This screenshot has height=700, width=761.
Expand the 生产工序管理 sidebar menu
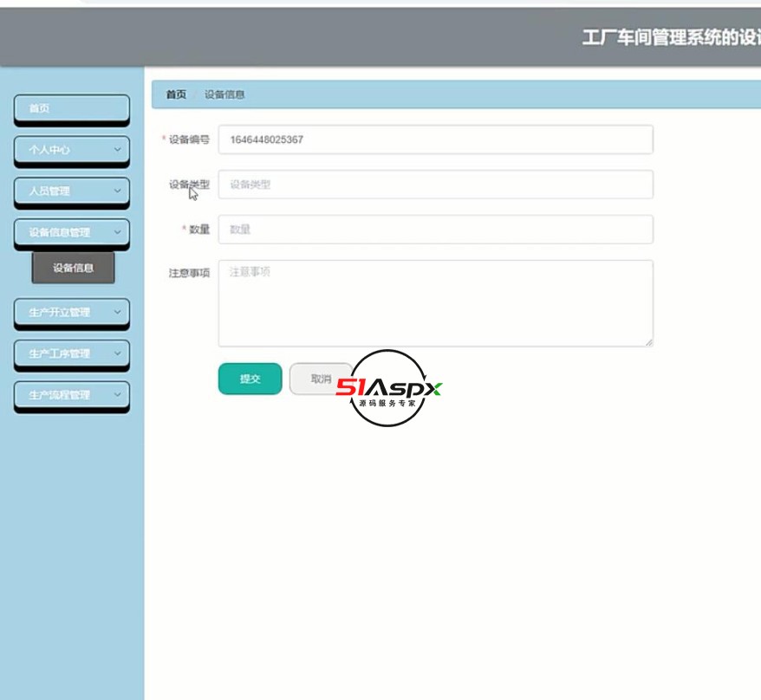coord(71,354)
